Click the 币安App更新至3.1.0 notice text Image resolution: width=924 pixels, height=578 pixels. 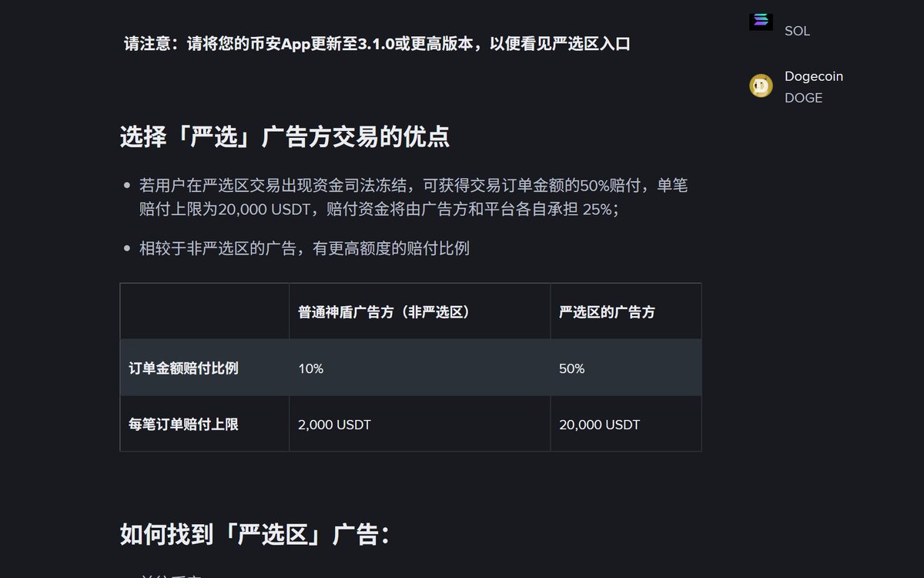[377, 44]
